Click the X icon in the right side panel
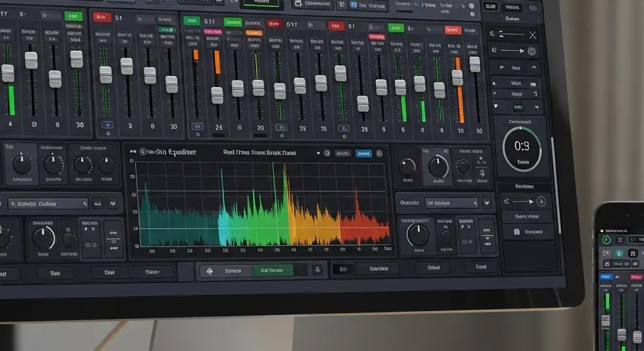This screenshot has width=644, height=351. click(x=532, y=35)
